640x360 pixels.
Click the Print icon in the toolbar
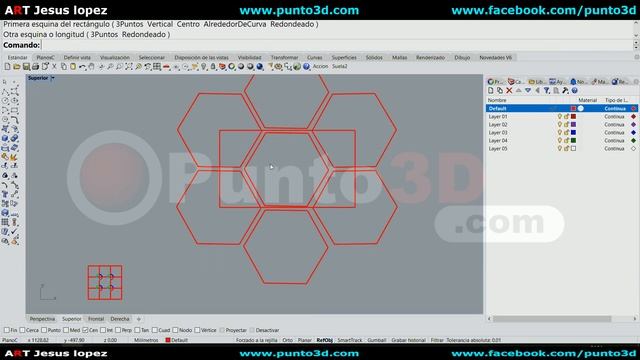click(x=35, y=67)
